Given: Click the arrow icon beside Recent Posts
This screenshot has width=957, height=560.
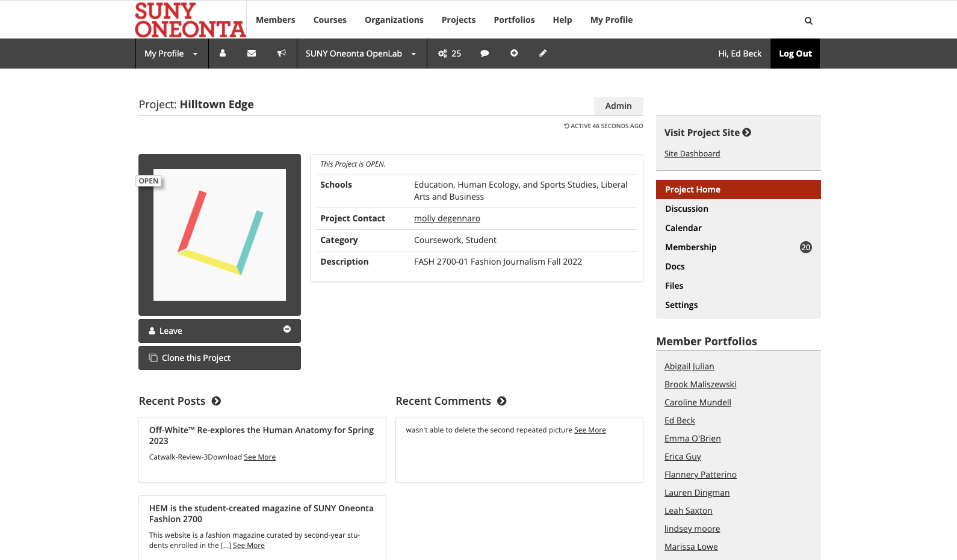Looking at the screenshot, I should coord(216,401).
